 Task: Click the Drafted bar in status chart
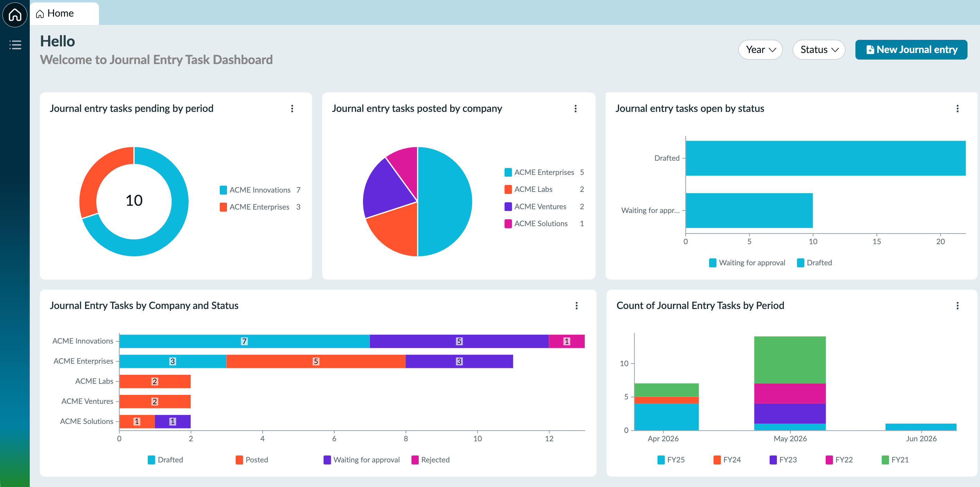point(826,158)
